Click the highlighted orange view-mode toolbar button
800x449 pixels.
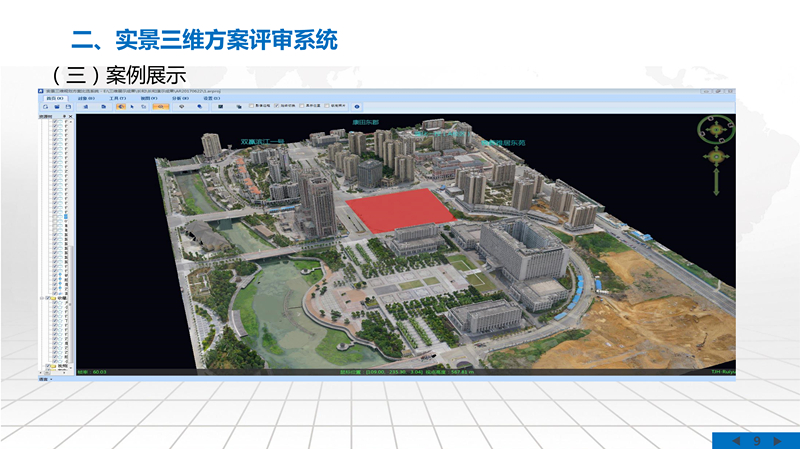tap(160, 107)
